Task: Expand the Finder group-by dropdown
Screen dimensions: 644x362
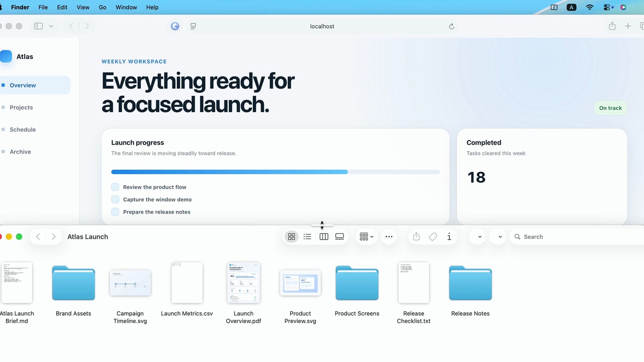Action: click(x=366, y=237)
